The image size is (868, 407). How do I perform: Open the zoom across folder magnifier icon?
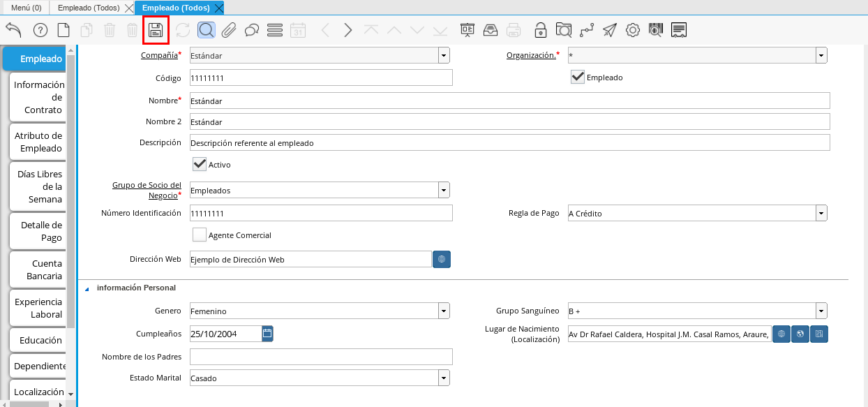pos(564,30)
